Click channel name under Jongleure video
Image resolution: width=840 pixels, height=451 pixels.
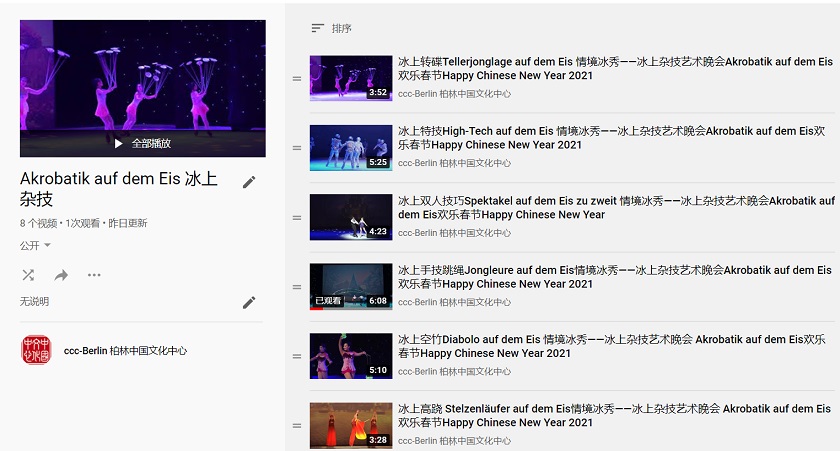pyautogui.click(x=454, y=302)
